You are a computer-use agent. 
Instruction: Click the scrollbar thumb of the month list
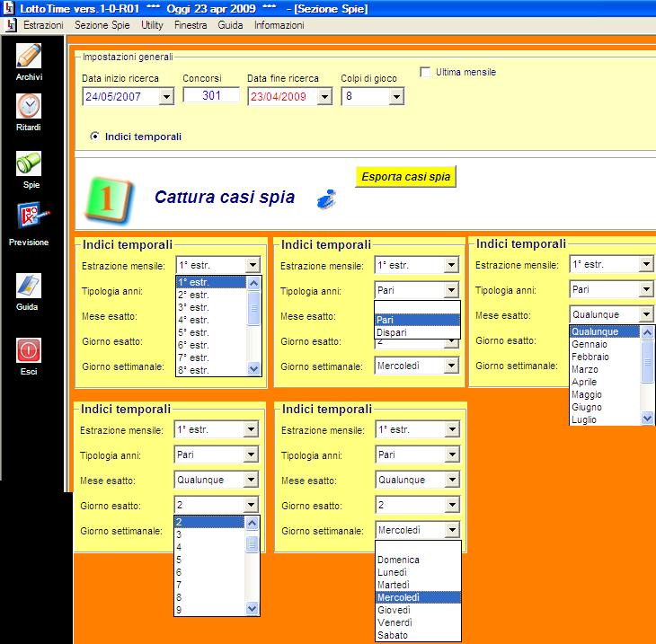coord(647,362)
